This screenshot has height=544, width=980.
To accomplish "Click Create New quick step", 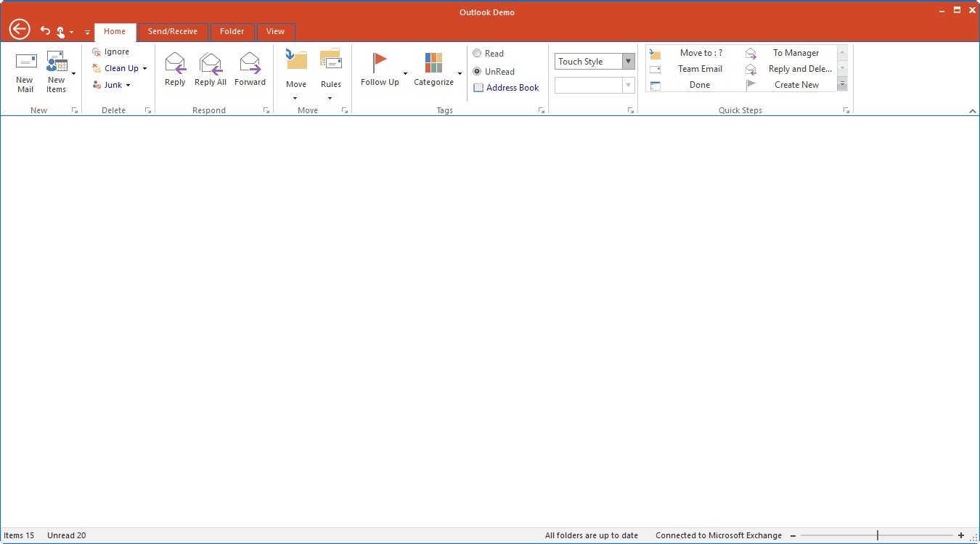I will click(x=790, y=85).
